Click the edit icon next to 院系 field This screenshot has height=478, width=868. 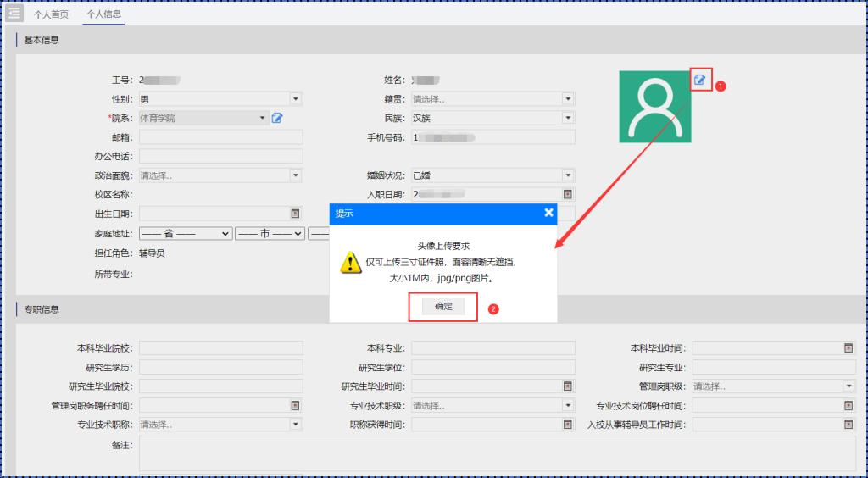tap(277, 118)
